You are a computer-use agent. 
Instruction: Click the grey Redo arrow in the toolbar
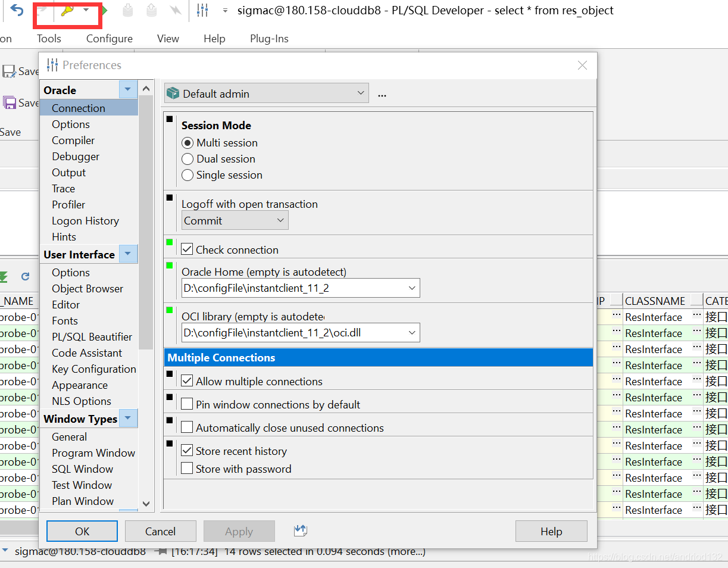point(42,10)
